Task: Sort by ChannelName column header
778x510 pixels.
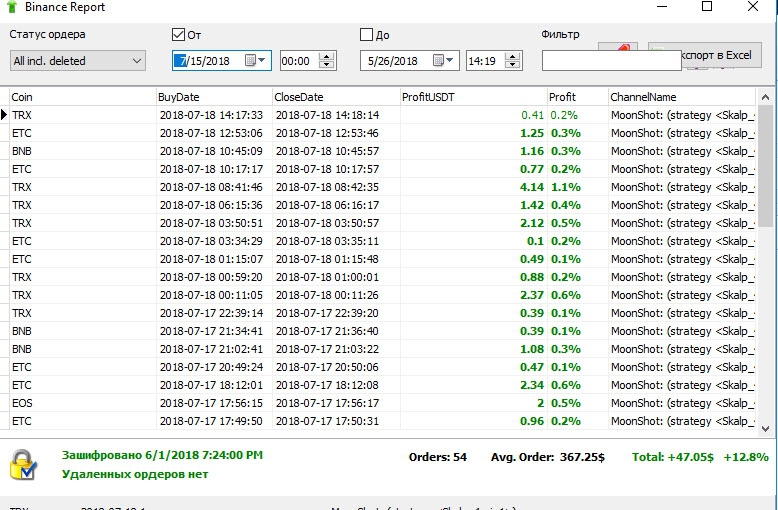Action: [x=682, y=97]
